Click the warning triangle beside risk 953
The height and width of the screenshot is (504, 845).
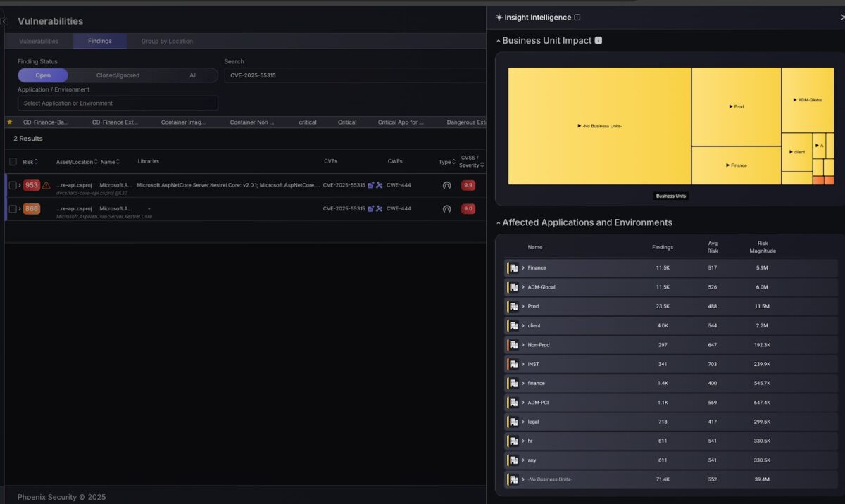[x=46, y=185]
